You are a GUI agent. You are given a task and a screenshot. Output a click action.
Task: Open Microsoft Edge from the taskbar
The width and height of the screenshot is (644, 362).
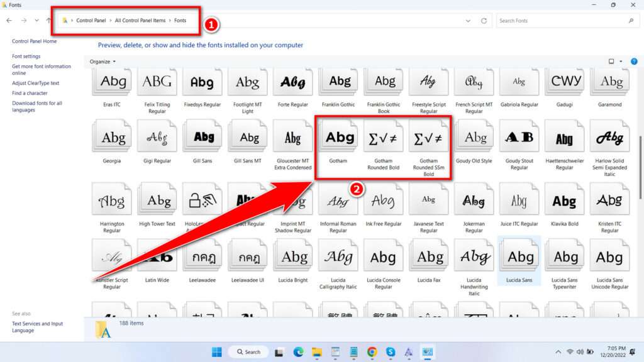point(298,352)
